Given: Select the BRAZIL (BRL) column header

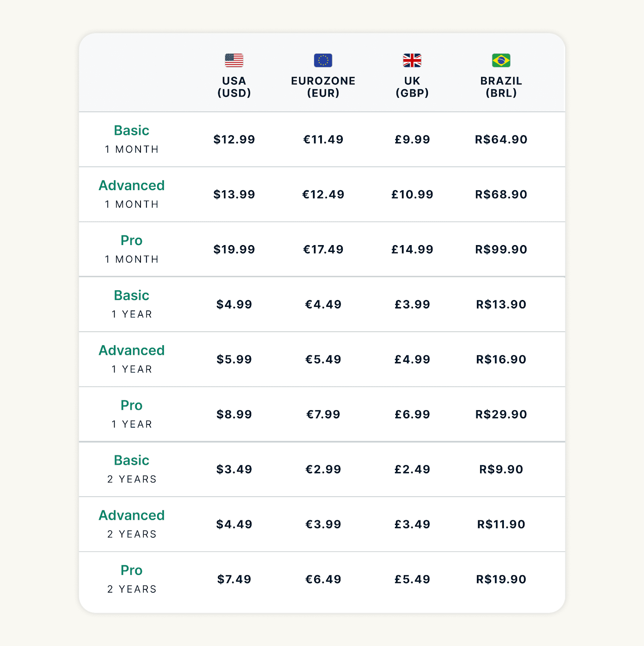Looking at the screenshot, I should (501, 87).
